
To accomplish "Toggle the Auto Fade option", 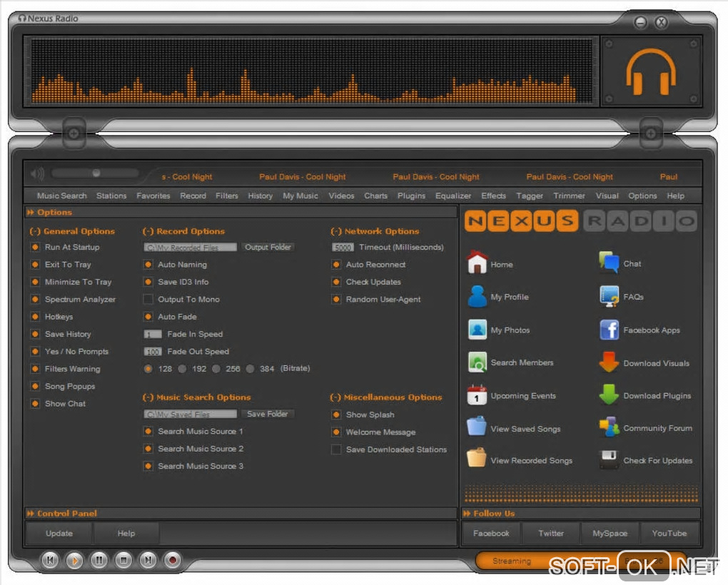I will pos(148,316).
